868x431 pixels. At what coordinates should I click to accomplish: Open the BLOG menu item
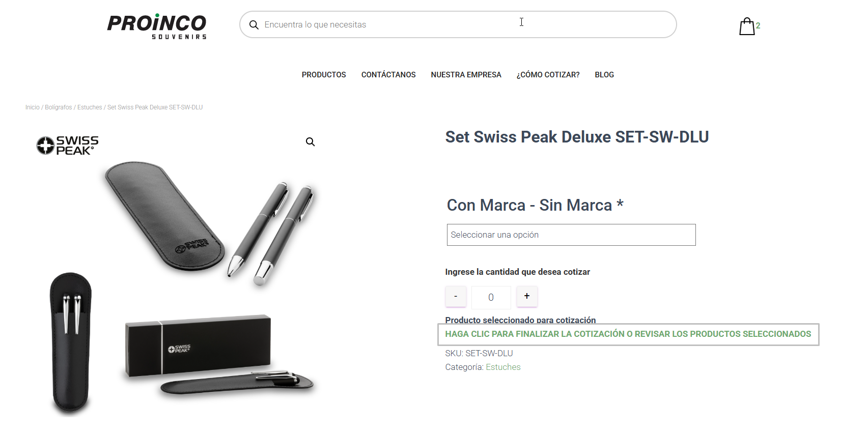pyautogui.click(x=604, y=75)
